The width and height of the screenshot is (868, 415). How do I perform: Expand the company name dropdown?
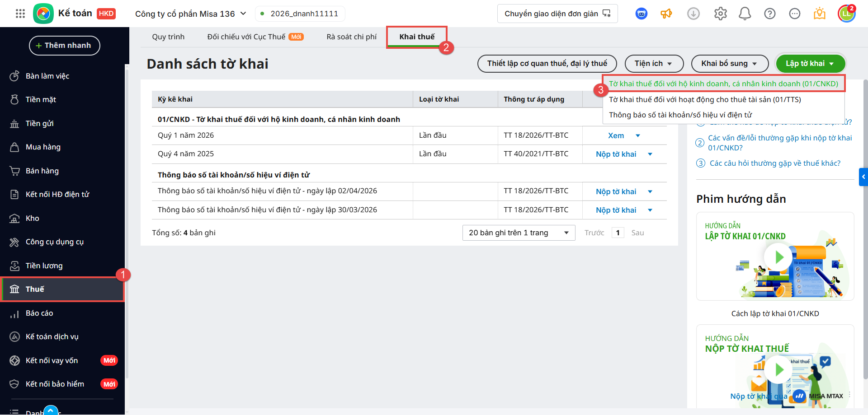coord(243,14)
